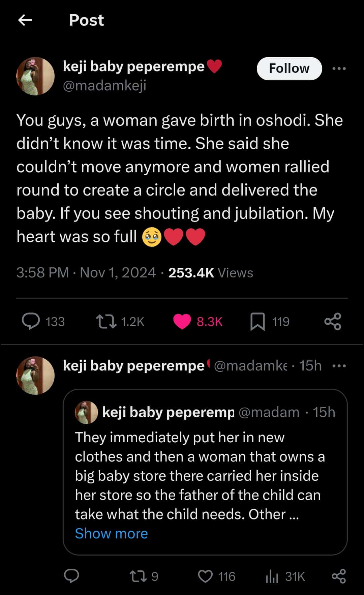This screenshot has height=595, width=364.
Task: Reply to the second post
Action: pos(71,576)
